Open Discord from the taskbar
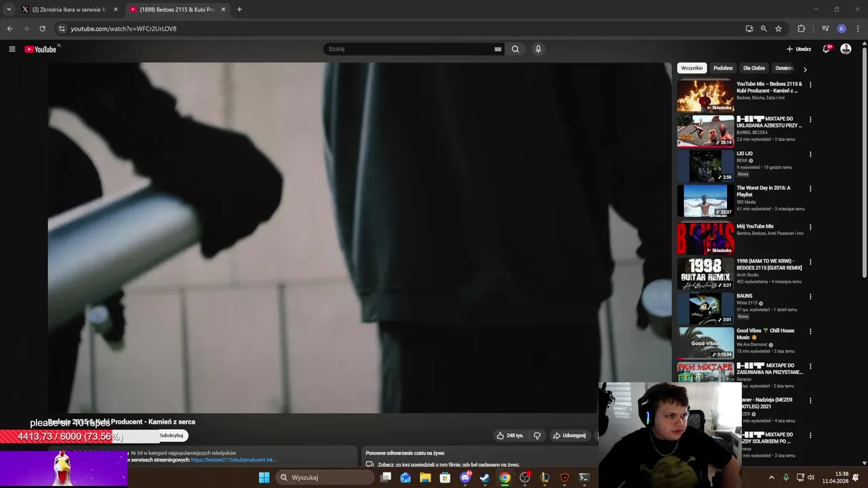 coord(465,477)
